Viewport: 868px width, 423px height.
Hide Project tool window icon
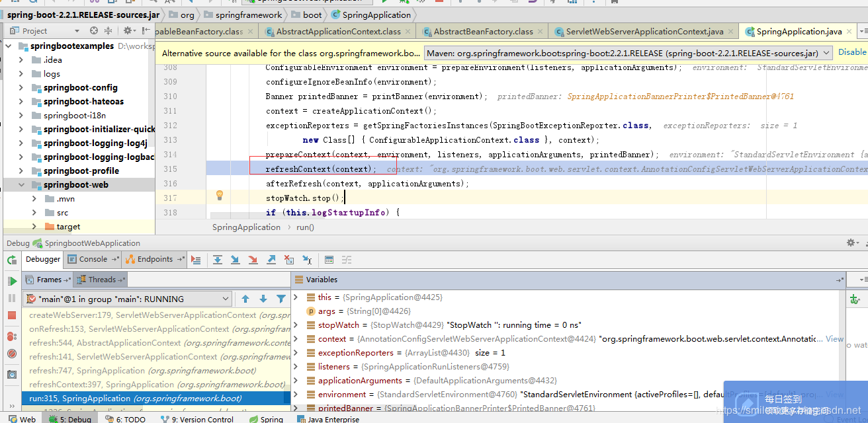(144, 30)
